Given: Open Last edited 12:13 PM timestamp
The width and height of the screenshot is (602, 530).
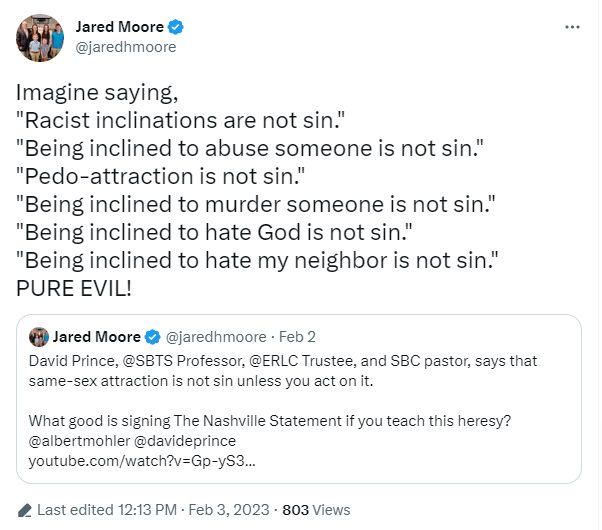Looking at the screenshot, I should [x=107, y=510].
